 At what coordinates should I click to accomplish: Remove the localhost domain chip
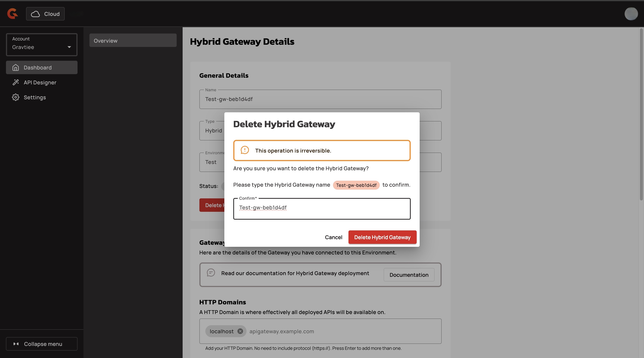coord(240,331)
